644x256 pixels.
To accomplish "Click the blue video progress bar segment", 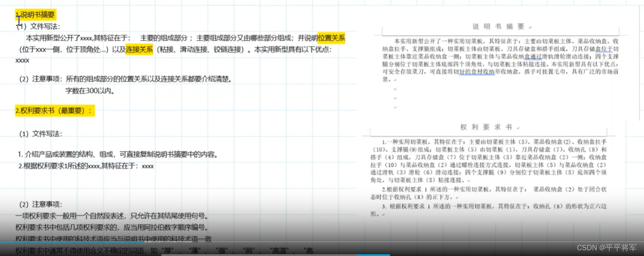I will [374, 254].
